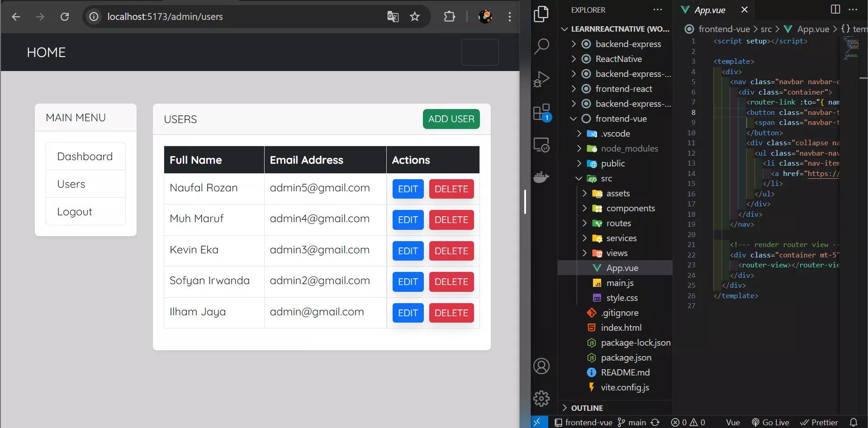Expand the frontend-react folder
The width and height of the screenshot is (868, 428).
point(615,89)
